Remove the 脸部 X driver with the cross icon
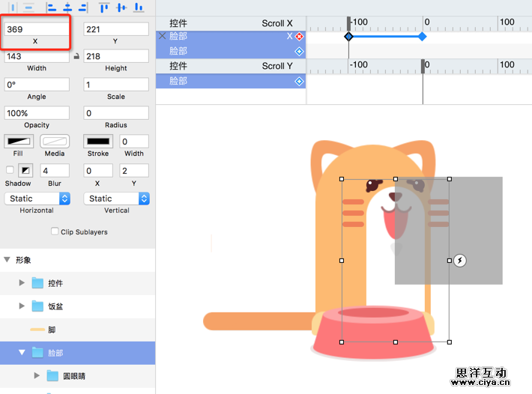This screenshot has width=532, height=394. coord(162,36)
